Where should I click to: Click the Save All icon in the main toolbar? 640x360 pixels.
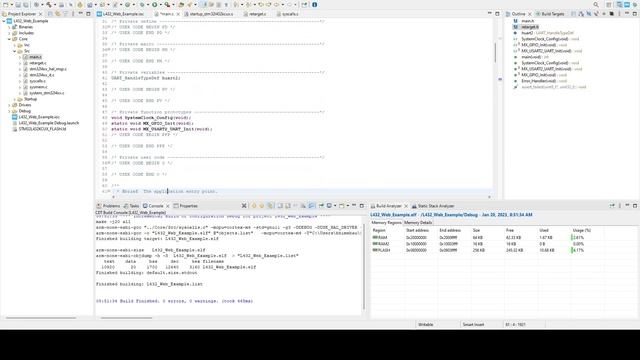(25, 4)
